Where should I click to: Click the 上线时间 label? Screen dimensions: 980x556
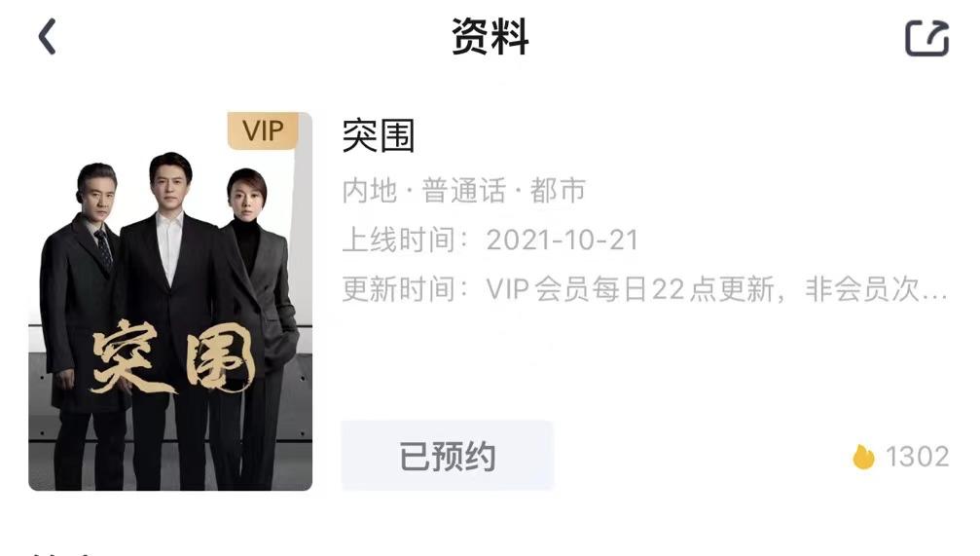[399, 241]
